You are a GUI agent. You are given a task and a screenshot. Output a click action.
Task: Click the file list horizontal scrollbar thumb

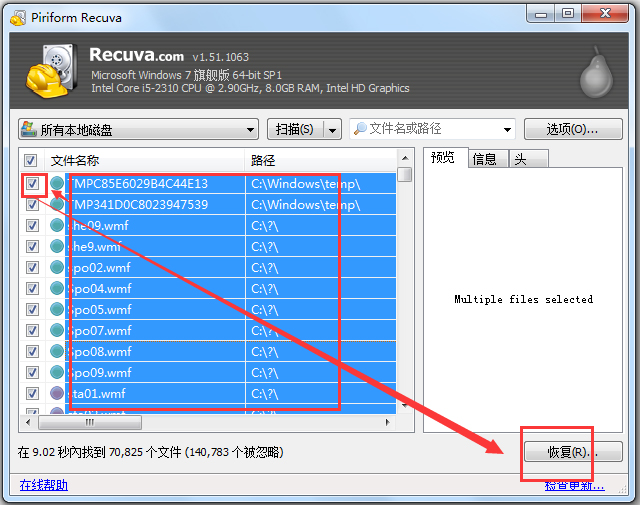pyautogui.click(x=90, y=422)
